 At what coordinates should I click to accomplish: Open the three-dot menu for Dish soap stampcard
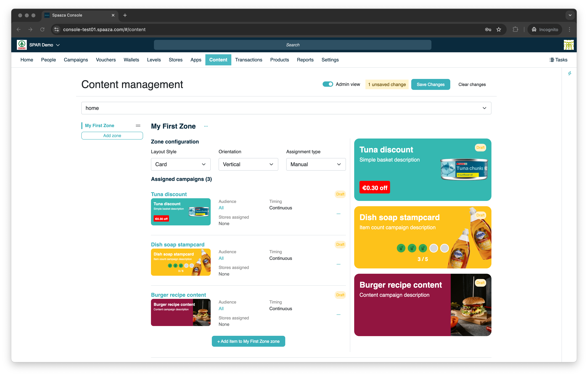(x=338, y=264)
